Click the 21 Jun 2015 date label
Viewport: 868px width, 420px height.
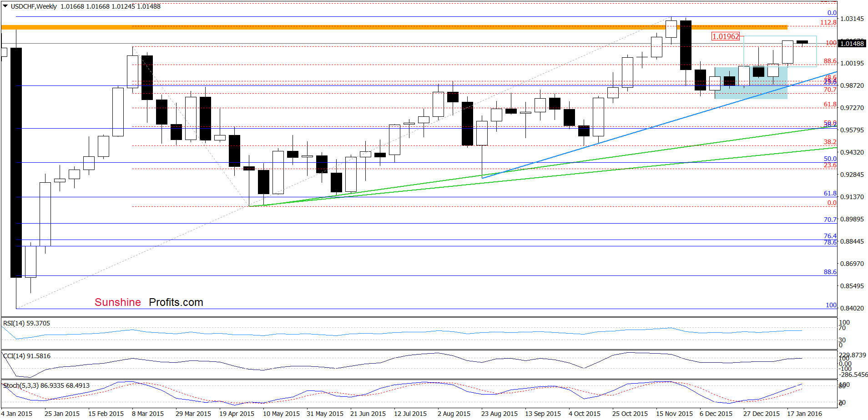click(x=368, y=414)
